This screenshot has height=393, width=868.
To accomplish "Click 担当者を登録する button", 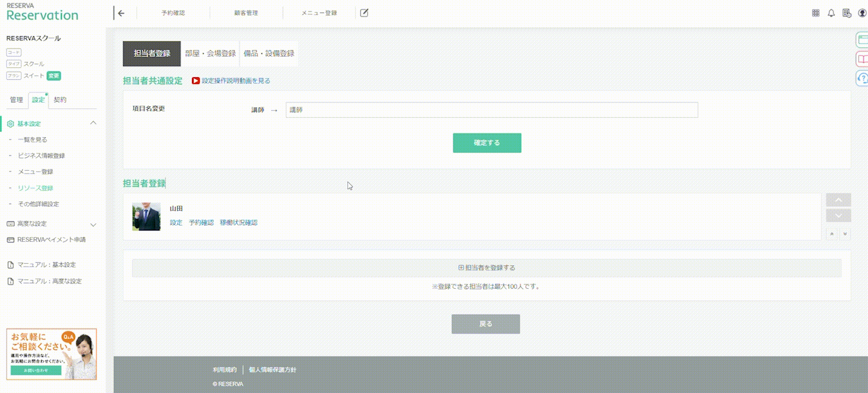I will pyautogui.click(x=486, y=268).
